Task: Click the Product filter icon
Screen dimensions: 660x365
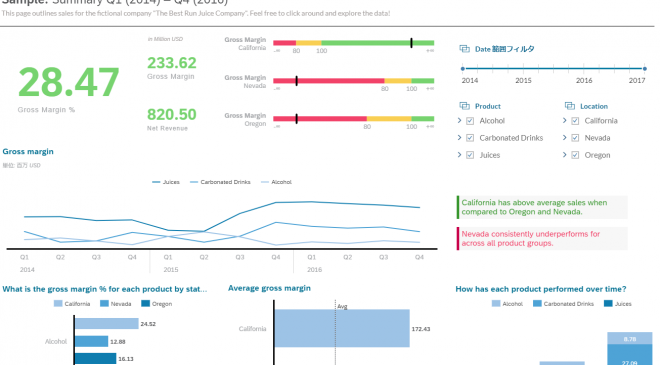Action: [x=464, y=106]
